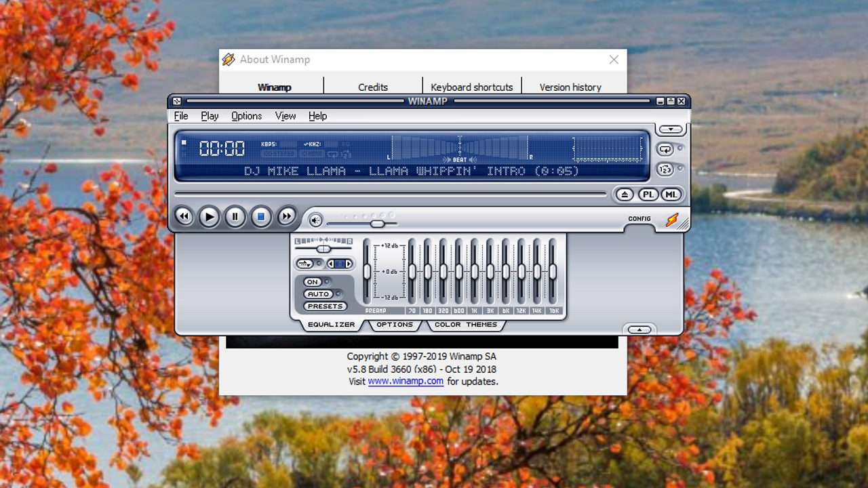Toggle the equalizer AUTO button
This screenshot has width=868, height=488.
point(319,294)
